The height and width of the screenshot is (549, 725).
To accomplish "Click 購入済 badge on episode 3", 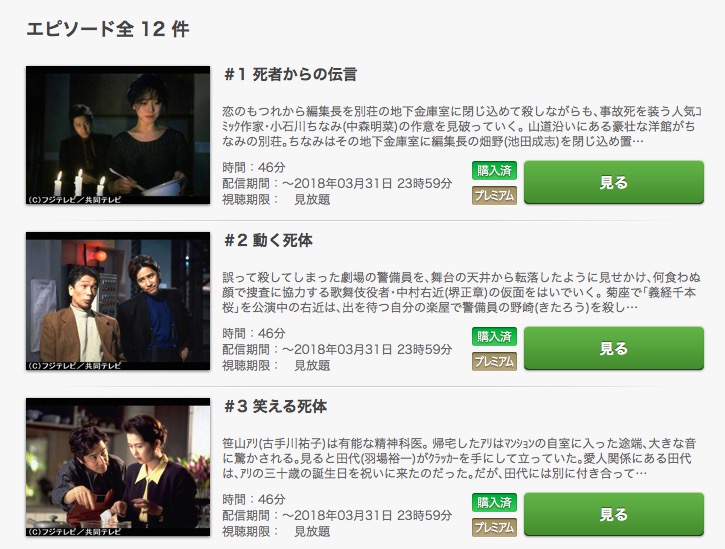I will pyautogui.click(x=494, y=503).
